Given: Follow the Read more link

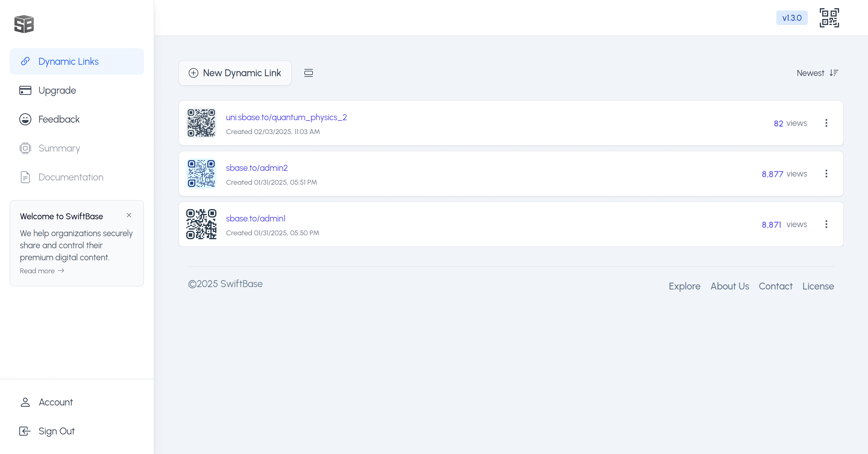Looking at the screenshot, I should coord(37,271).
